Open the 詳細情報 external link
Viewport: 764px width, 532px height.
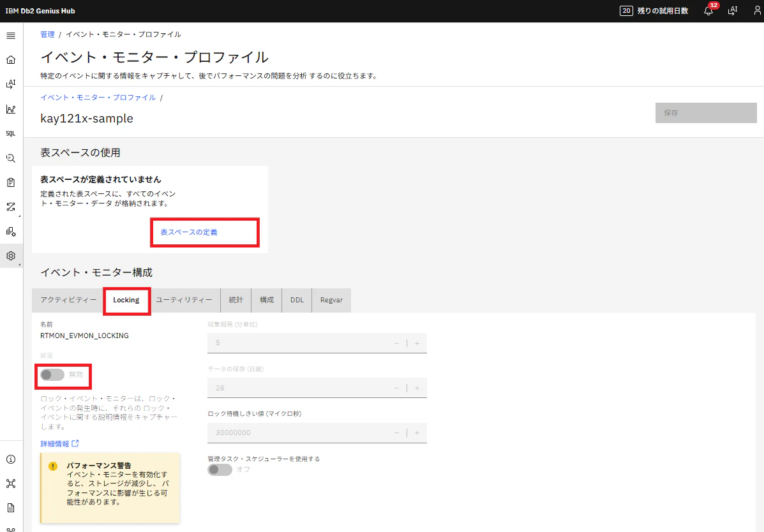[x=59, y=444]
